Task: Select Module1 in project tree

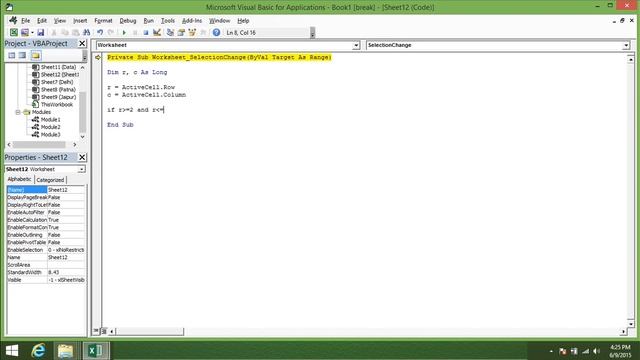Action: [50, 120]
